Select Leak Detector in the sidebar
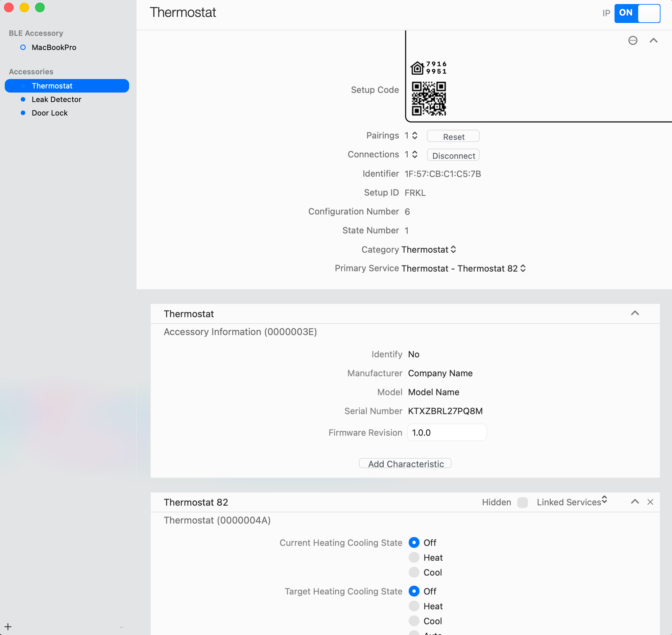 coord(56,100)
